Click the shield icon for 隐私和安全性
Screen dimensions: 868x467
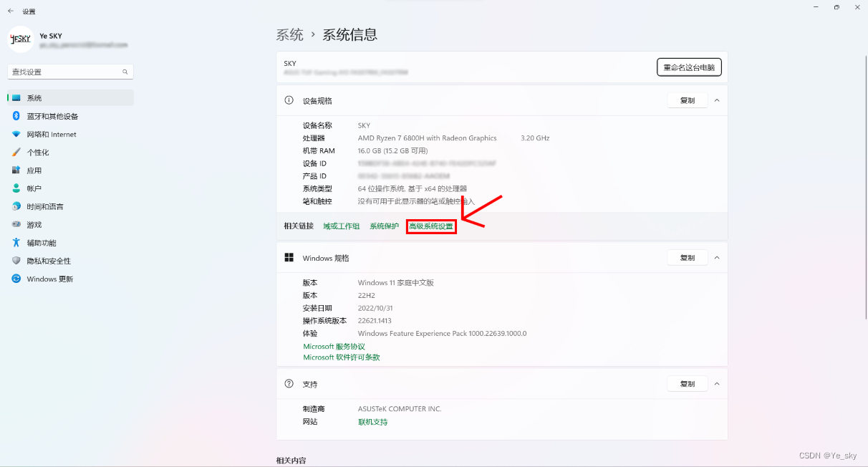coord(16,261)
